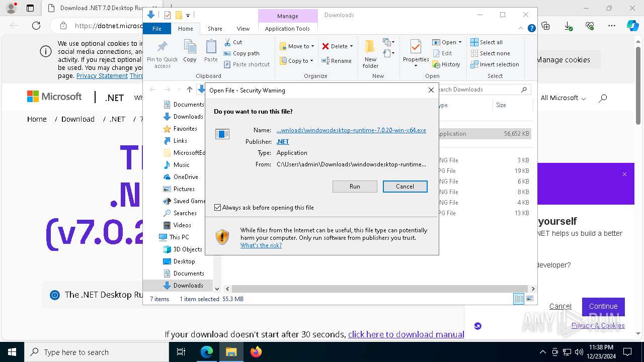Click Paste shortcut in the ribbon
Image resolution: width=644 pixels, height=362 pixels.
(x=247, y=64)
